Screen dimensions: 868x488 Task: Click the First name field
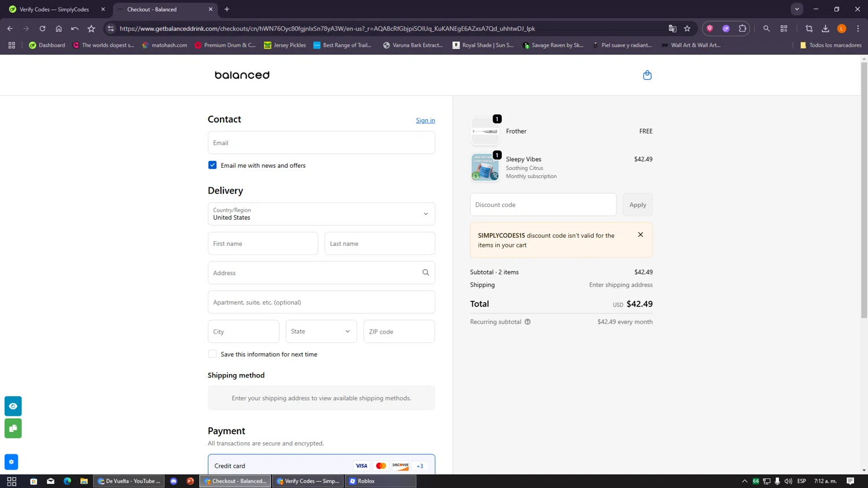click(263, 243)
